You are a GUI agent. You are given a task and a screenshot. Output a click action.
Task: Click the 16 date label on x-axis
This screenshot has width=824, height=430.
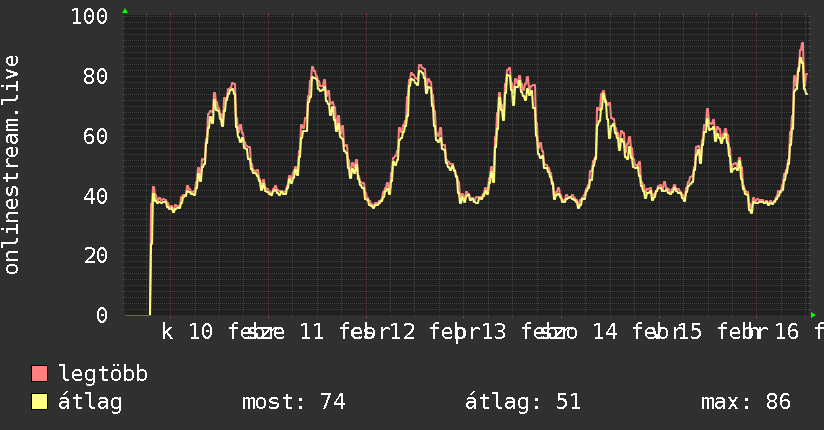(787, 332)
